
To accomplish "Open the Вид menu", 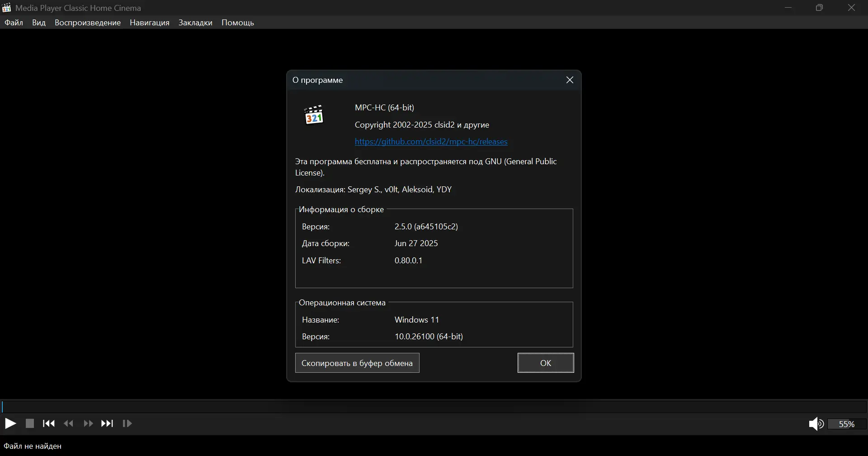I will pos(39,23).
